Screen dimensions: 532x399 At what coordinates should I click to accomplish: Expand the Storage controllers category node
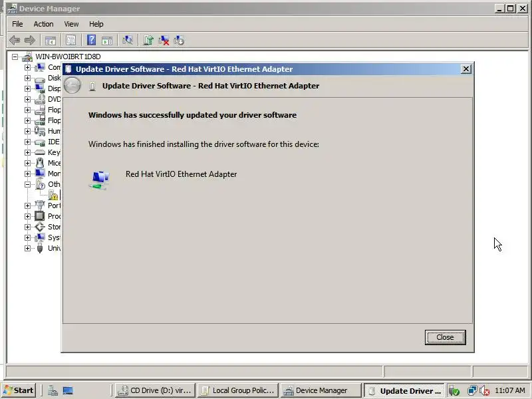27,227
